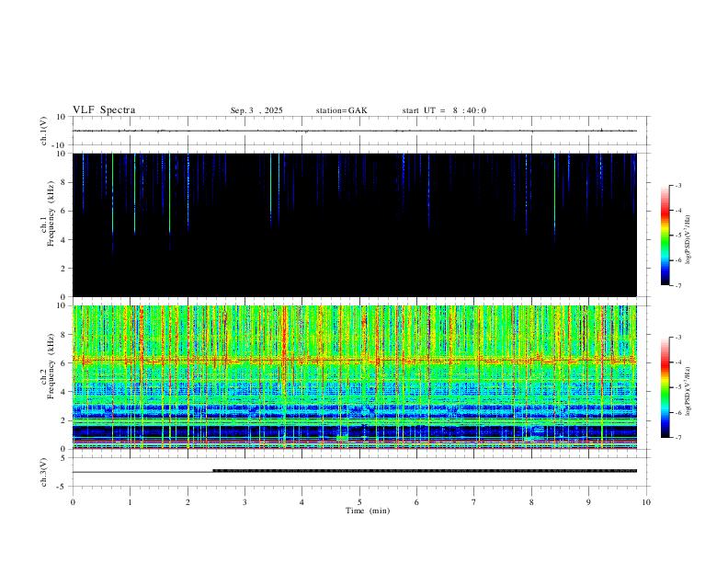Click the "-3" tick on ch.1 colorbar
Screen dimensions: 728x563
[677, 185]
